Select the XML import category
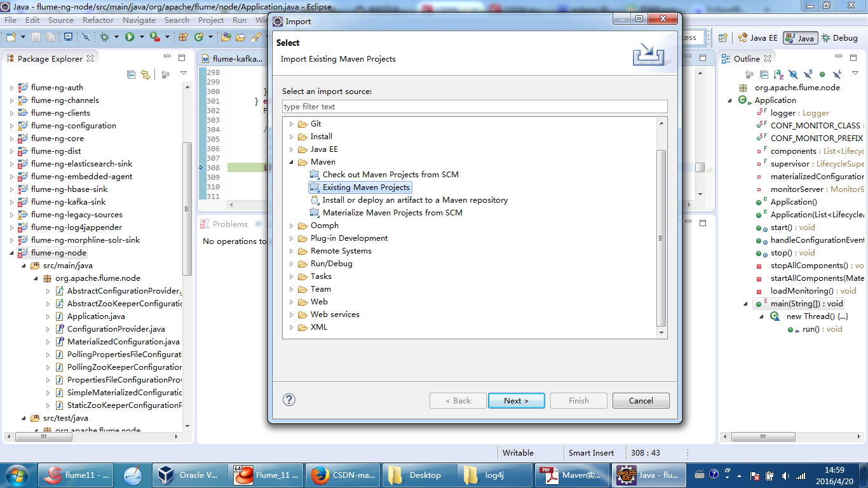 [319, 327]
